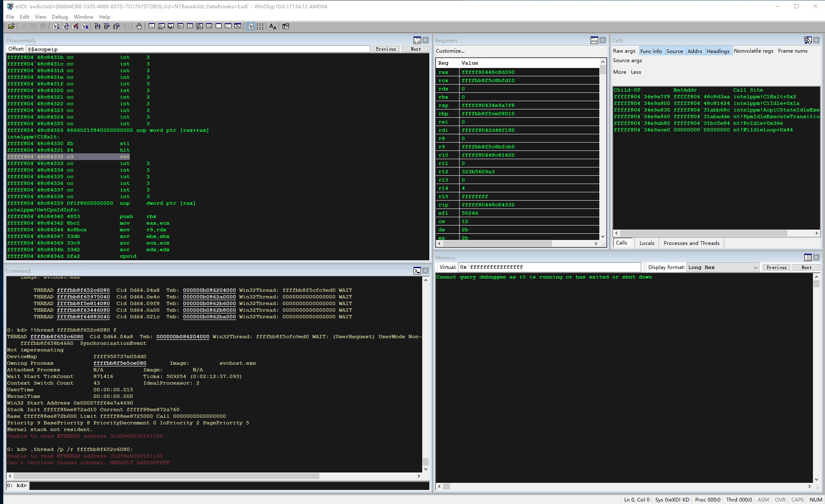This screenshot has width=825, height=504.
Task: Click the Memory Virtual address field
Action: coord(550,267)
